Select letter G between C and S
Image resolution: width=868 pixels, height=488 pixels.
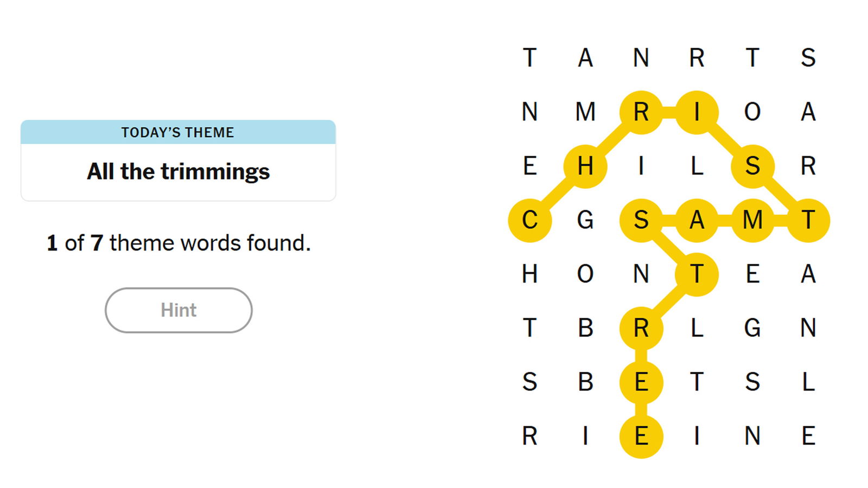coord(585,220)
